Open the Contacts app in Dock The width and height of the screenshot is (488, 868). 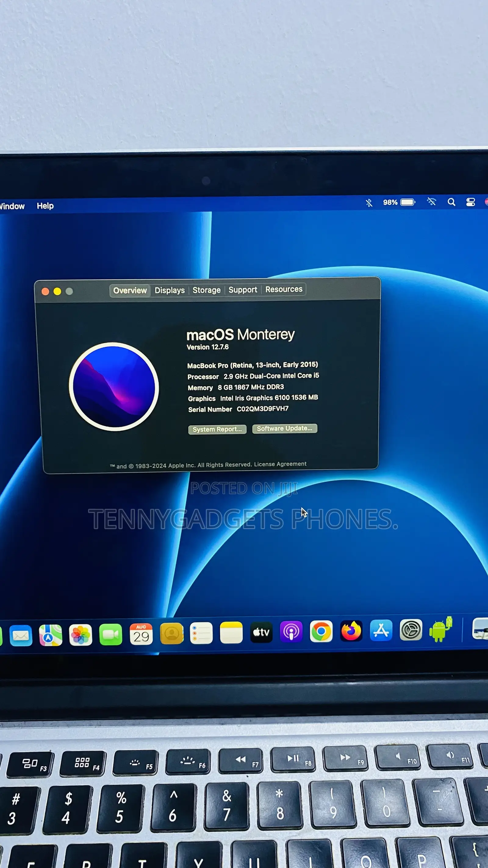point(172,633)
